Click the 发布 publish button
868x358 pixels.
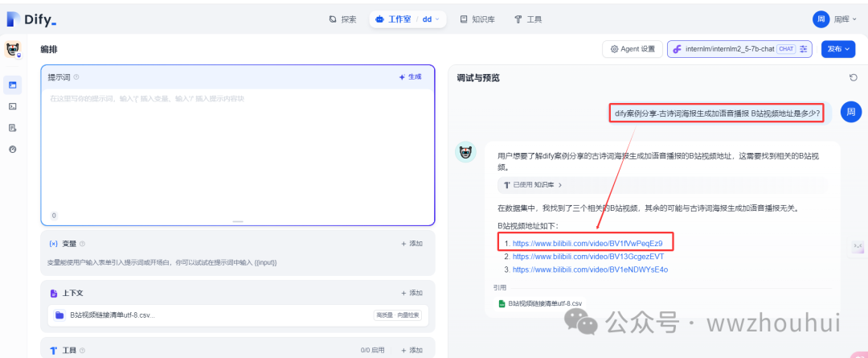pos(838,49)
